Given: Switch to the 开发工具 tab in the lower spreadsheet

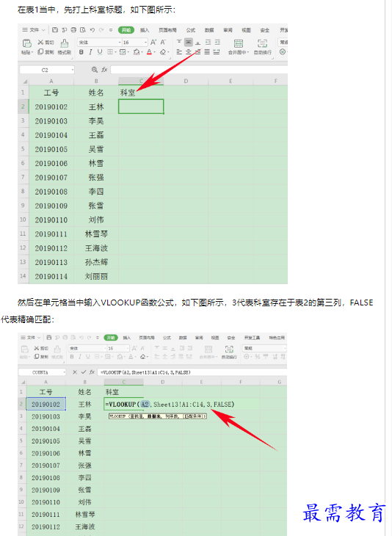Looking at the screenshot, I should 252,338.
